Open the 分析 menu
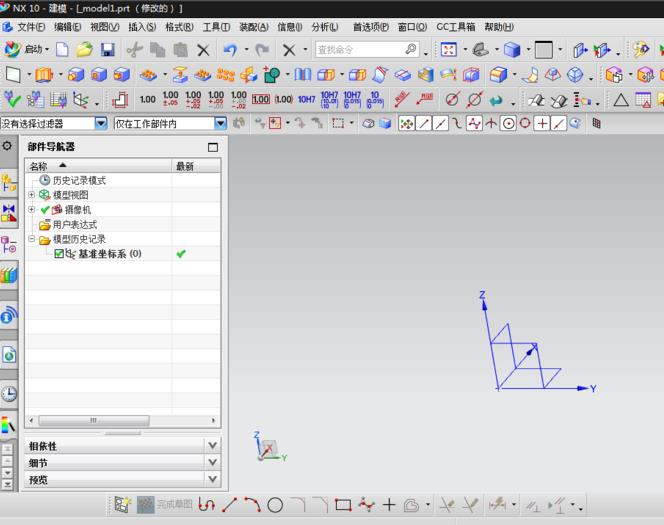Screen dimensions: 664x525 click(325, 27)
